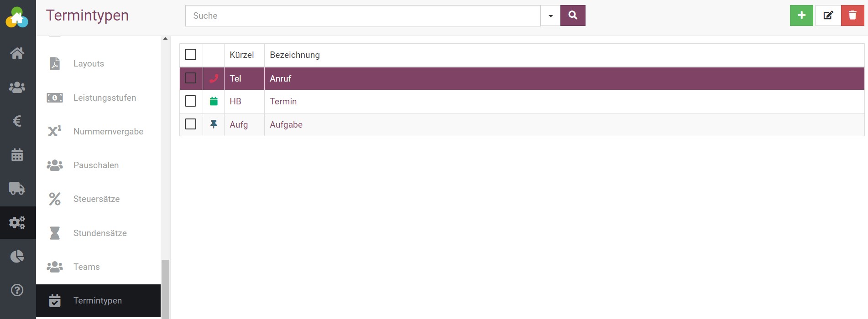Open the pie chart statistics icon
The image size is (868, 319).
point(17,257)
